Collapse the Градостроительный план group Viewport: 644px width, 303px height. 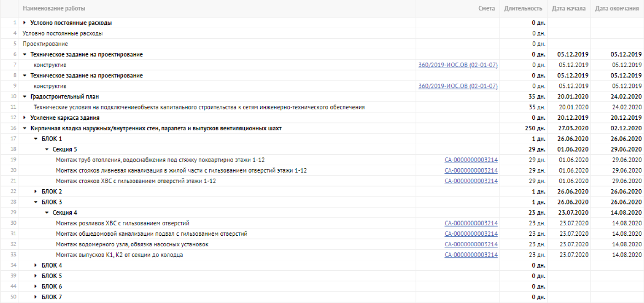pyautogui.click(x=25, y=97)
